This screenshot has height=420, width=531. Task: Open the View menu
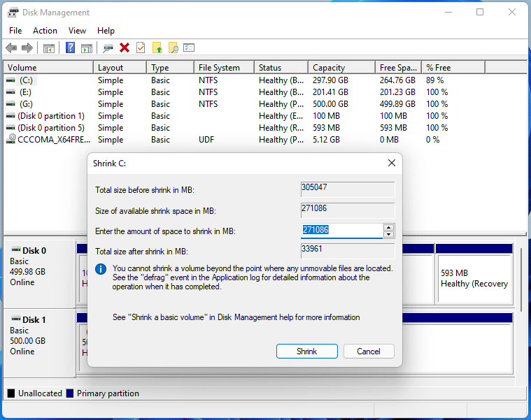click(x=77, y=31)
